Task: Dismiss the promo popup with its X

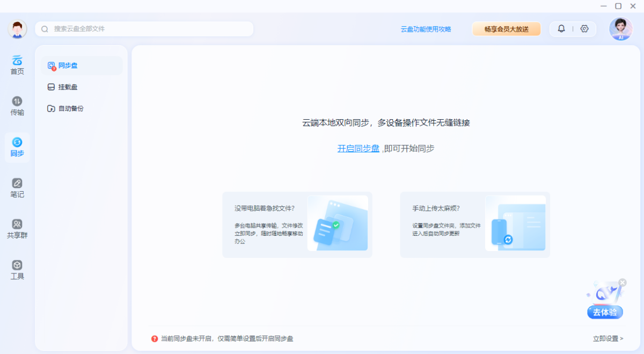Action: (x=622, y=282)
